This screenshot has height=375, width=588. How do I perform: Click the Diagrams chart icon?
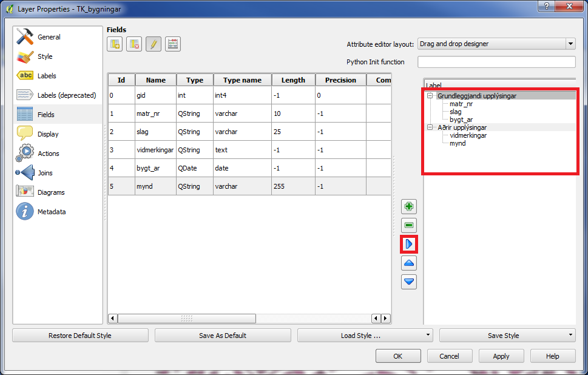(x=25, y=191)
